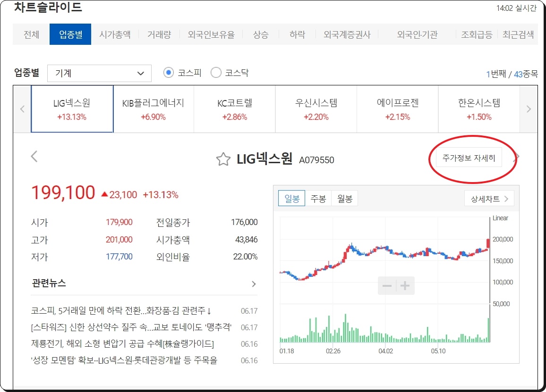The image size is (546, 392).
Task: Select the 우신시스템 stock card
Action: 316,109
